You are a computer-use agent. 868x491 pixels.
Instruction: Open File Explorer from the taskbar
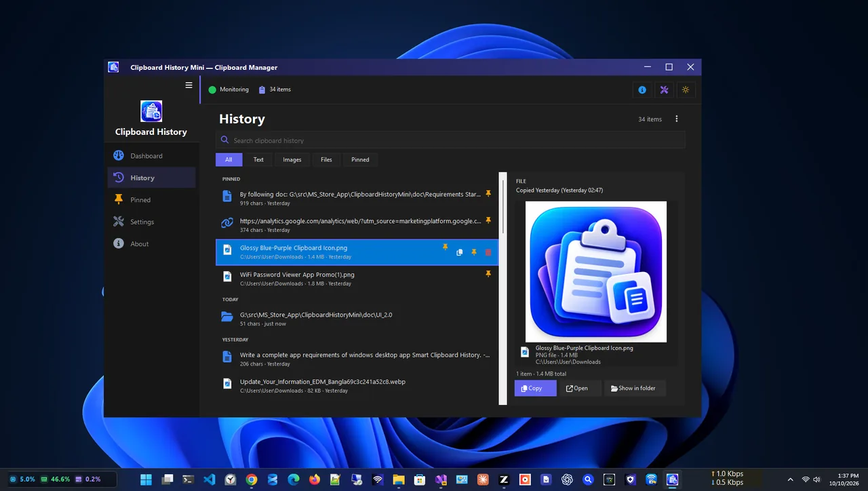[399, 479]
